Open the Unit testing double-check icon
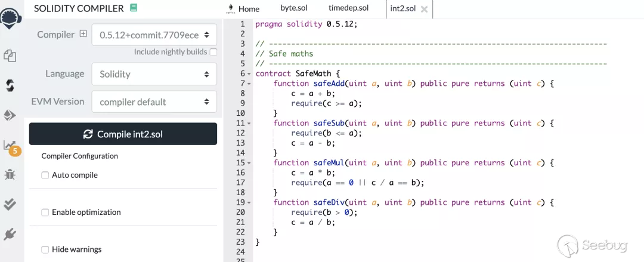The image size is (644, 262). pos(10,204)
